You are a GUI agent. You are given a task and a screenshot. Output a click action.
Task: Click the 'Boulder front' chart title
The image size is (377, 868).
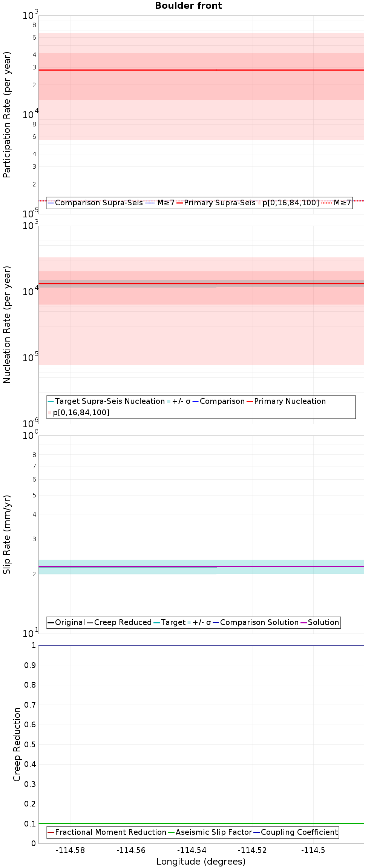[188, 6]
